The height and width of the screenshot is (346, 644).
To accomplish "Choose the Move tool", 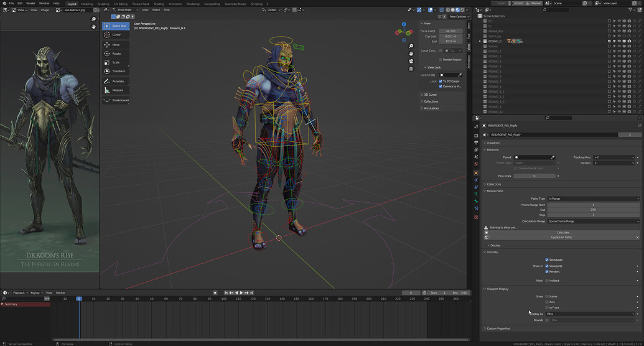I will 116,45.
